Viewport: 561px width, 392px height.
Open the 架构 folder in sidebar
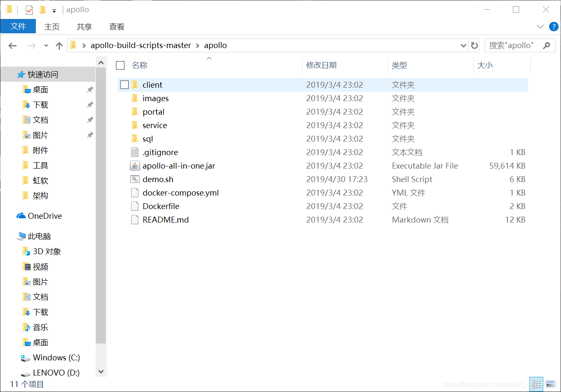pos(40,196)
